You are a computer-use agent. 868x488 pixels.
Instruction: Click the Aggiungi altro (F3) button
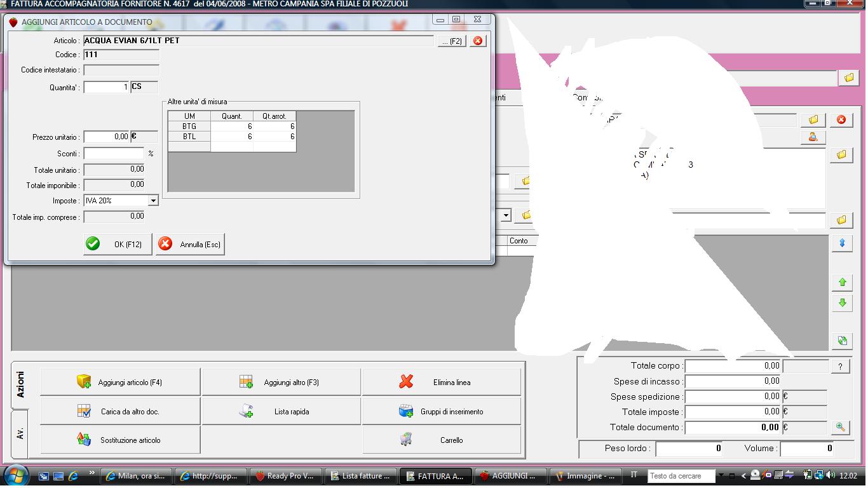(281, 383)
